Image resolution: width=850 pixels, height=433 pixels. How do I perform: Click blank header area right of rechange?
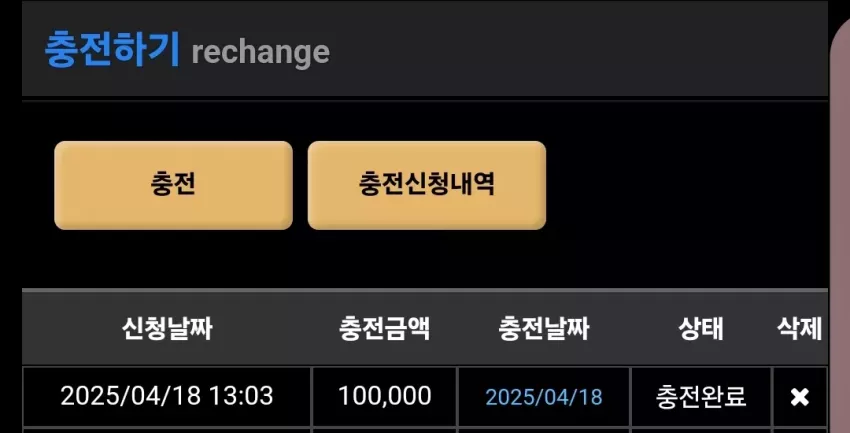pyautogui.click(x=577, y=50)
